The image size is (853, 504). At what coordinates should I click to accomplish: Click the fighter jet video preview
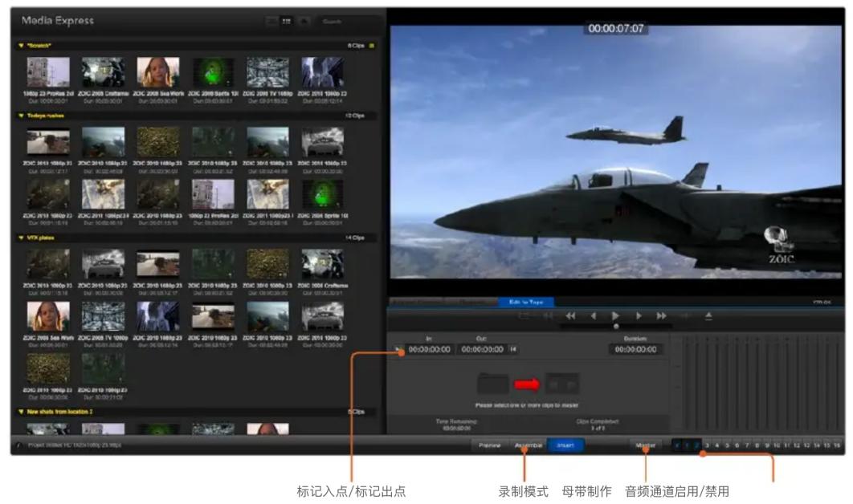pyautogui.click(x=615, y=152)
